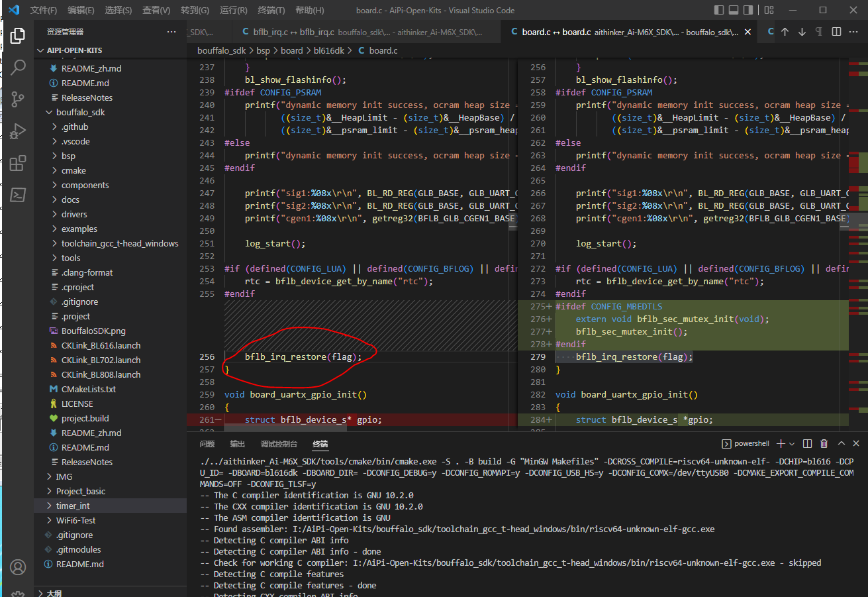Click board breadcrumb segment

click(292, 50)
